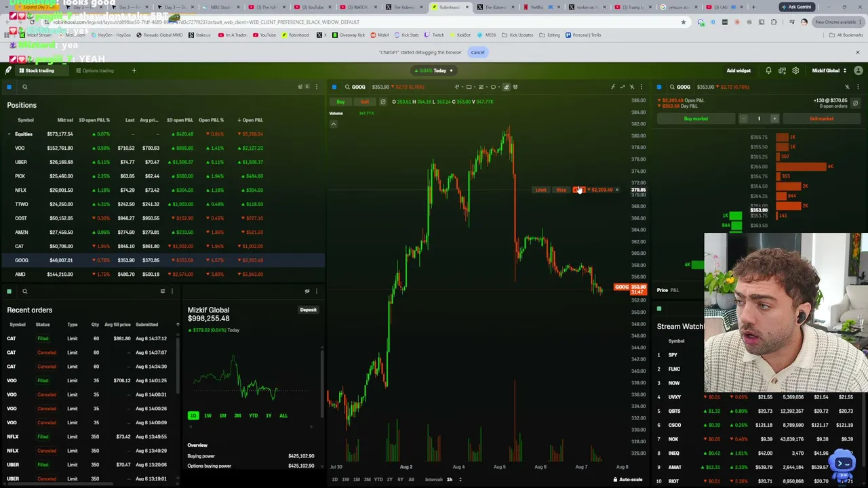Click the Add widget button
868x488 pixels.
pos(738,70)
